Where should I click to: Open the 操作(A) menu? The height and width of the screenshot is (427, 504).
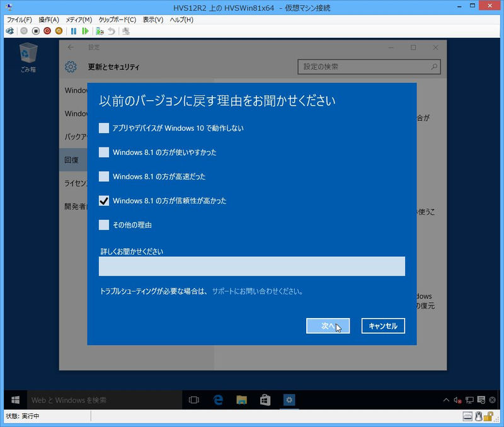coord(49,20)
